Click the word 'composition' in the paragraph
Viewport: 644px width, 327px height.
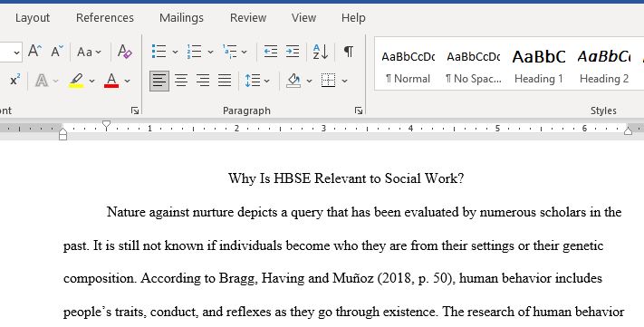pos(100,278)
